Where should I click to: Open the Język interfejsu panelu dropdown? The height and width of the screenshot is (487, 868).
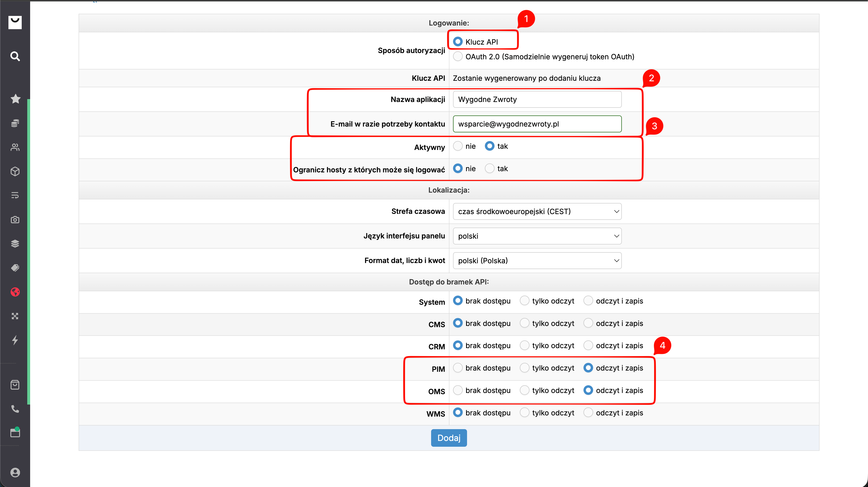(x=537, y=236)
